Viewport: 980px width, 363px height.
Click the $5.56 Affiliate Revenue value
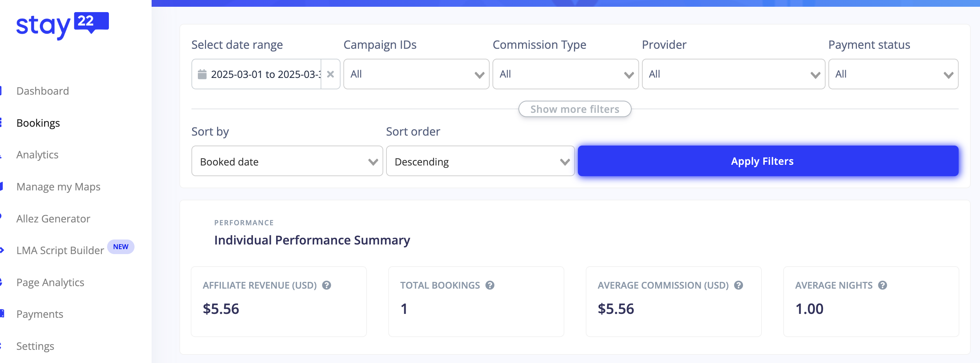(x=221, y=309)
